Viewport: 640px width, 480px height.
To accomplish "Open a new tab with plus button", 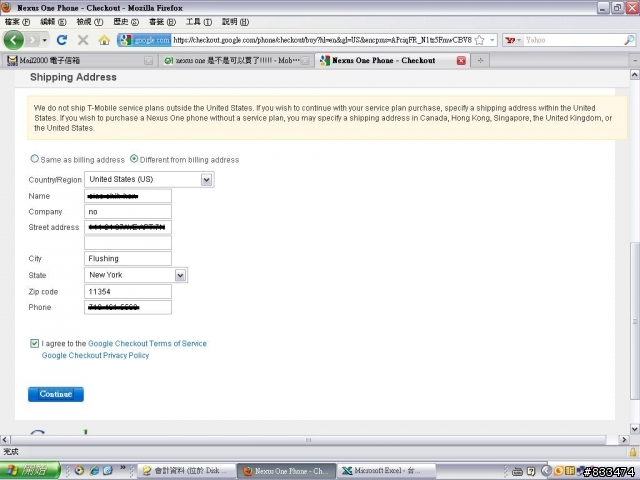I will point(480,60).
